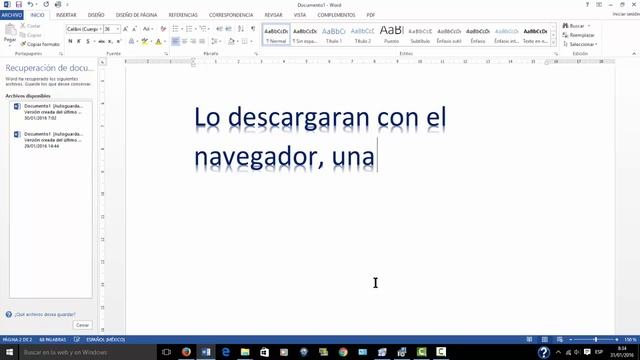Click Reemplazar in Edición group
640x360 pixels.
click(579, 35)
